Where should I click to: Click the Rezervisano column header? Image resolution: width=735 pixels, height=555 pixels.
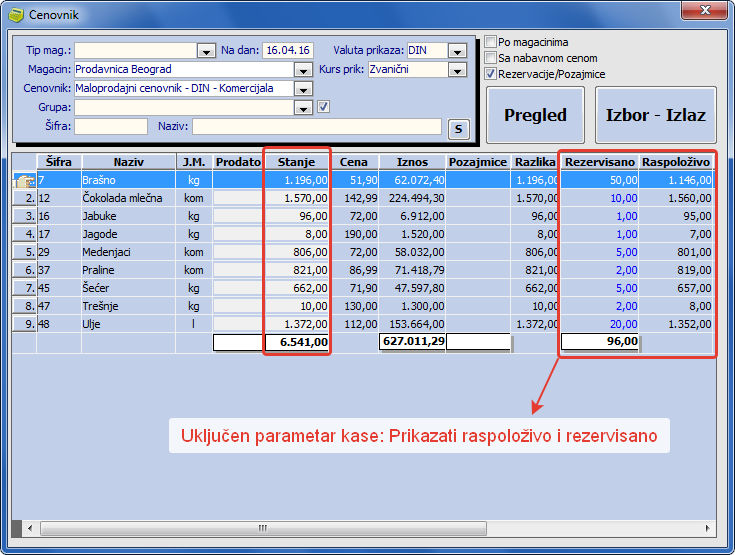pyautogui.click(x=600, y=162)
